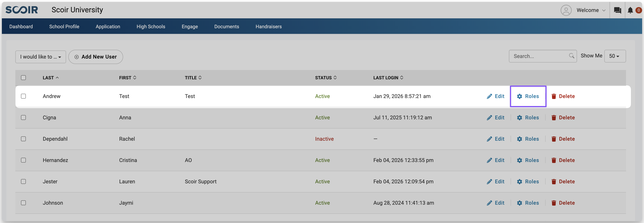Expand the Welcome account menu

(x=591, y=10)
